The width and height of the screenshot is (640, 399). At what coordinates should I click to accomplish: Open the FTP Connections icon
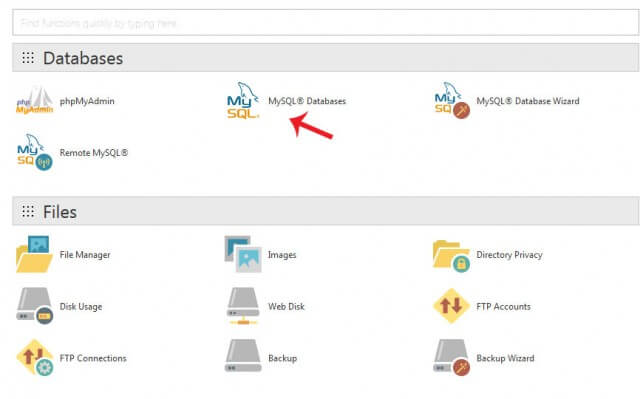click(35, 358)
